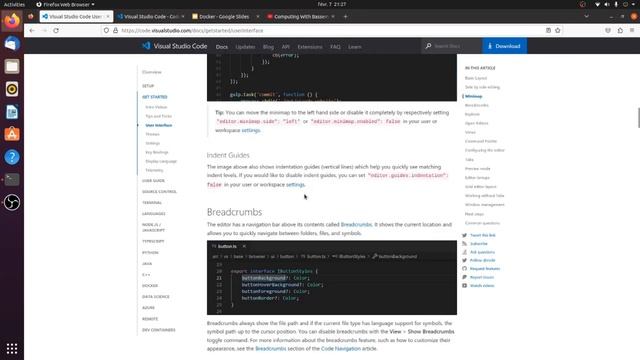Click Watch videos link

pyautogui.click(x=482, y=286)
